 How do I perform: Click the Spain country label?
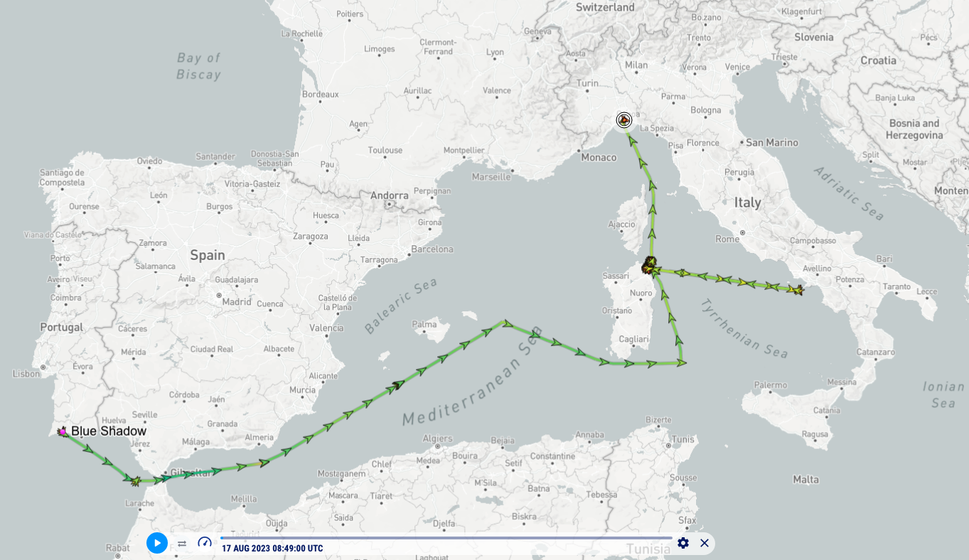(x=208, y=255)
